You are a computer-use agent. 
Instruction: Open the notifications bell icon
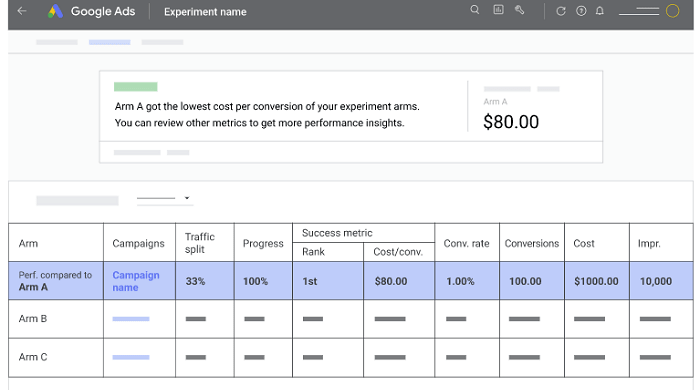[x=600, y=11]
